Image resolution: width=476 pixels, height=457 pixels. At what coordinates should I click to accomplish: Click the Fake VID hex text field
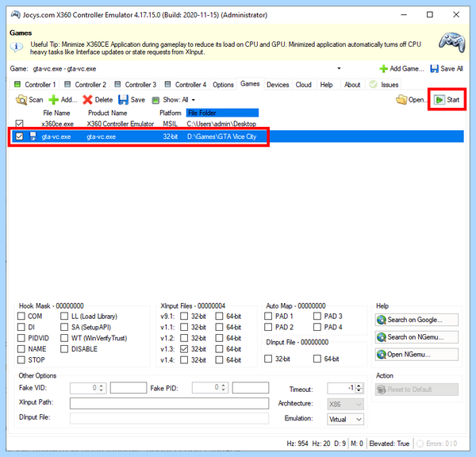(x=129, y=388)
